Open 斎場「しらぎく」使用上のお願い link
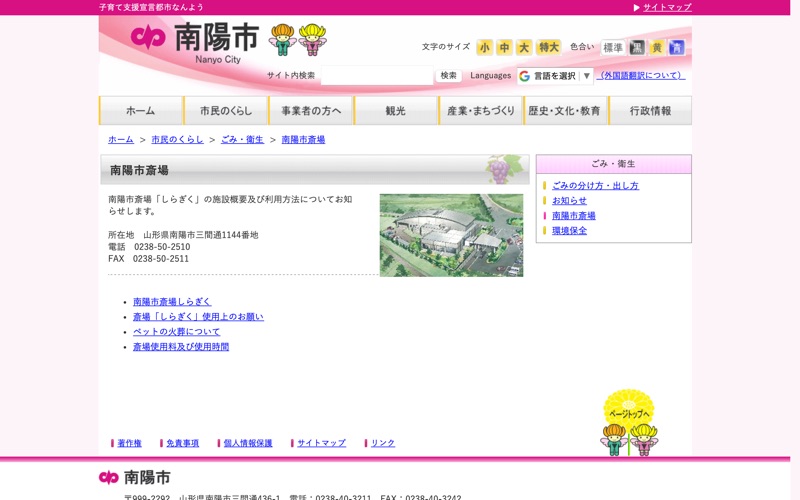800x500 pixels. pos(198,316)
